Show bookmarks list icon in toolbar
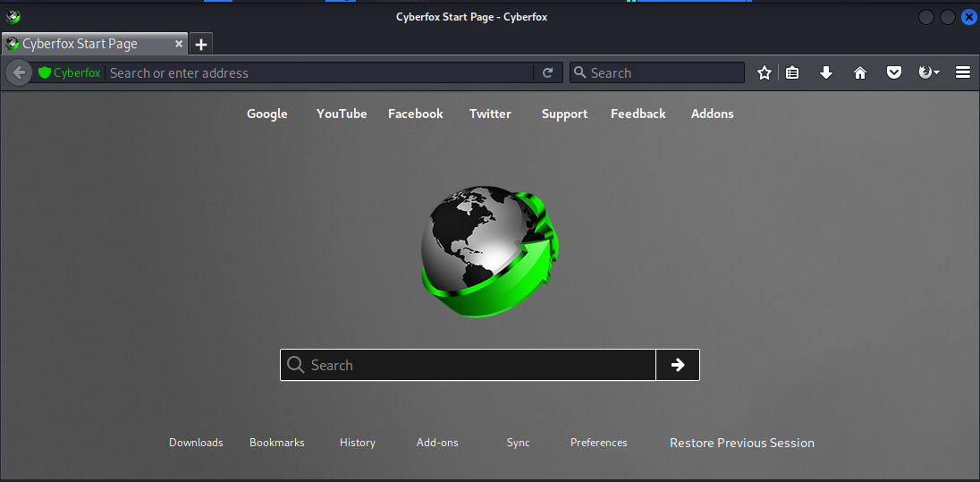Image resolution: width=980 pixels, height=482 pixels. pos(792,73)
